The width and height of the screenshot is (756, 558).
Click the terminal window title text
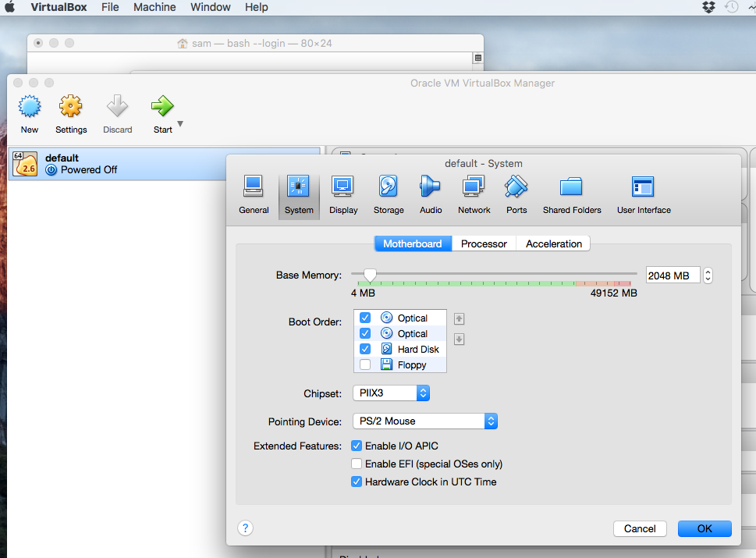tap(262, 44)
